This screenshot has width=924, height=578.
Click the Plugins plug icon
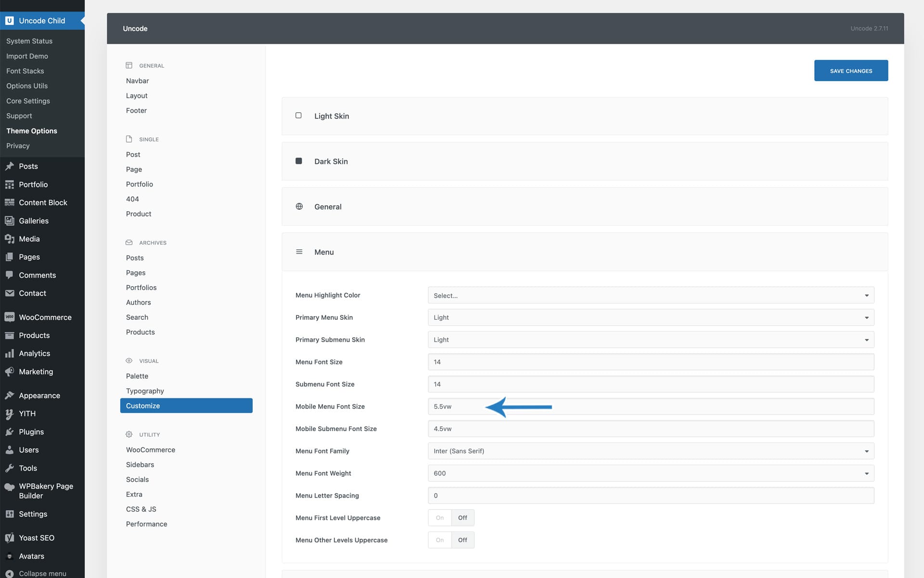point(9,432)
